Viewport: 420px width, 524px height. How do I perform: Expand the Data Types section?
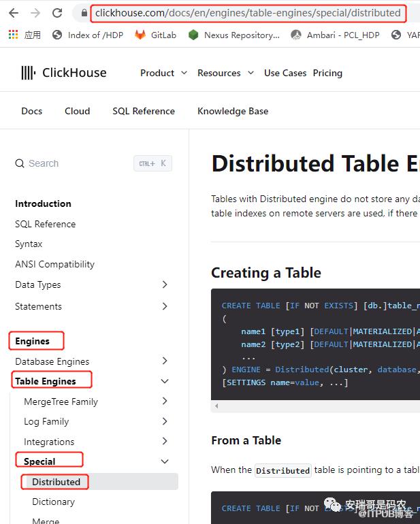164,284
